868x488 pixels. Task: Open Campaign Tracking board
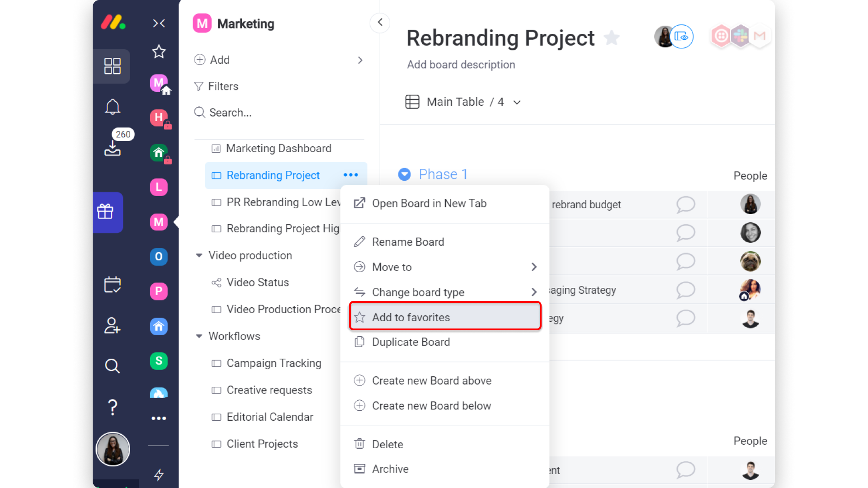pos(274,363)
